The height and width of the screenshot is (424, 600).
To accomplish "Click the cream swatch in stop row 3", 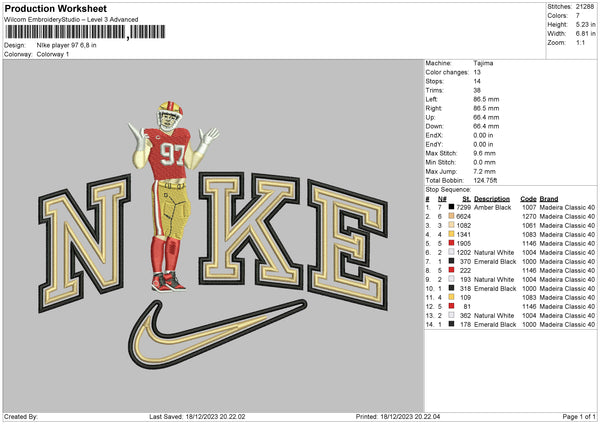I will (x=452, y=225).
